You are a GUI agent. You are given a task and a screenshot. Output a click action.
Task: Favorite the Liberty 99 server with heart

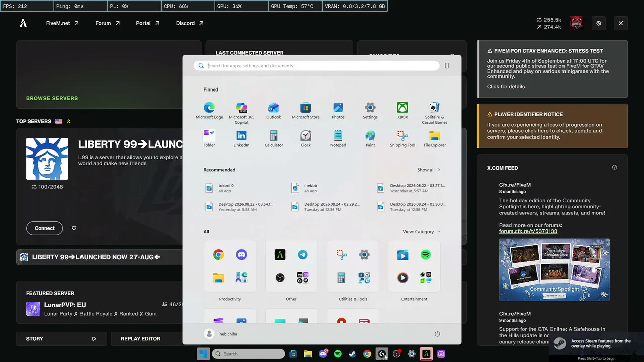tap(74, 228)
